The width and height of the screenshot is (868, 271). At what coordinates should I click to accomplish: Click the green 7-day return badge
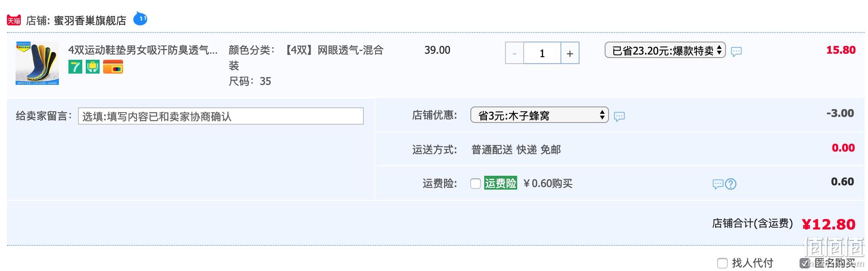click(75, 67)
